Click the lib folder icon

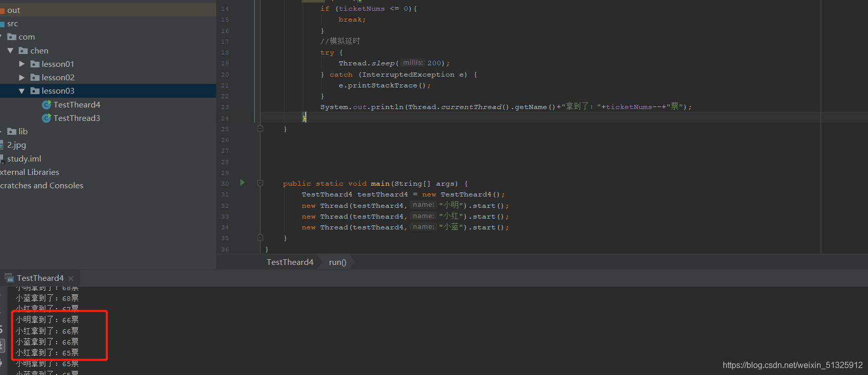point(12,132)
